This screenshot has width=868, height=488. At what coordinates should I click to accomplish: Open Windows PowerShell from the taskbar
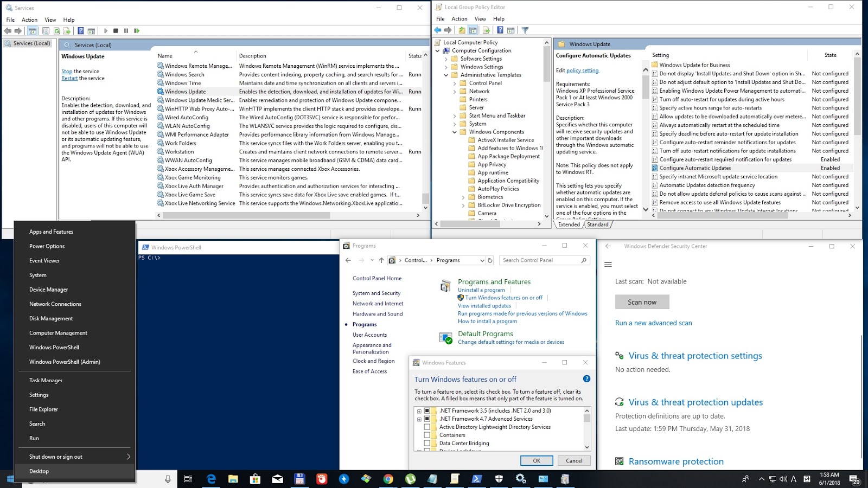pyautogui.click(x=476, y=479)
